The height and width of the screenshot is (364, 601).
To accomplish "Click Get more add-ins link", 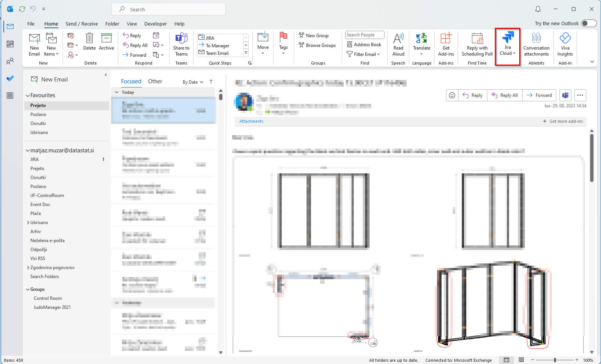I will 563,121.
